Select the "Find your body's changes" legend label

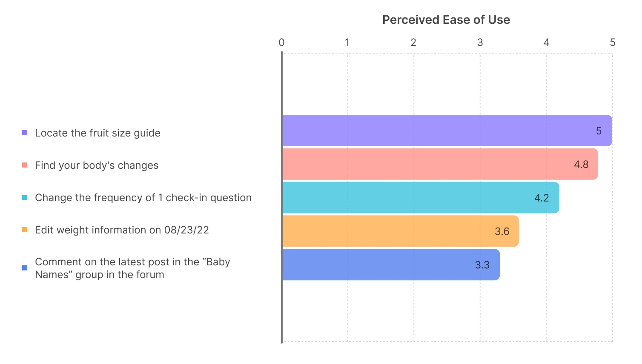pos(97,165)
